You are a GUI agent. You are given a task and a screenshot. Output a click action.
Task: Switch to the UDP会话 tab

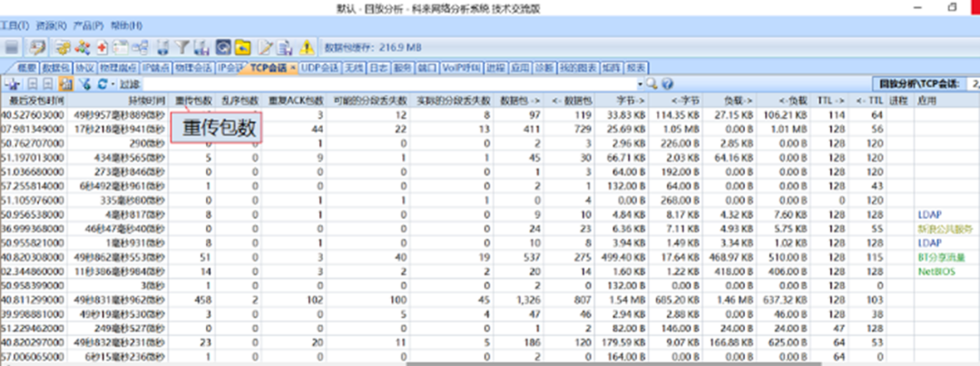tap(319, 67)
